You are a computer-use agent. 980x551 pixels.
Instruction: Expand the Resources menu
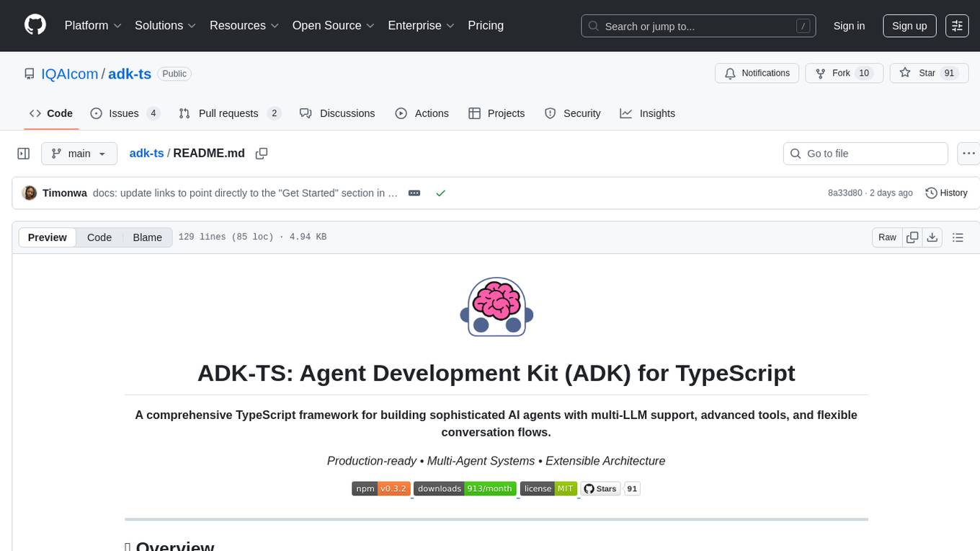coord(244,25)
